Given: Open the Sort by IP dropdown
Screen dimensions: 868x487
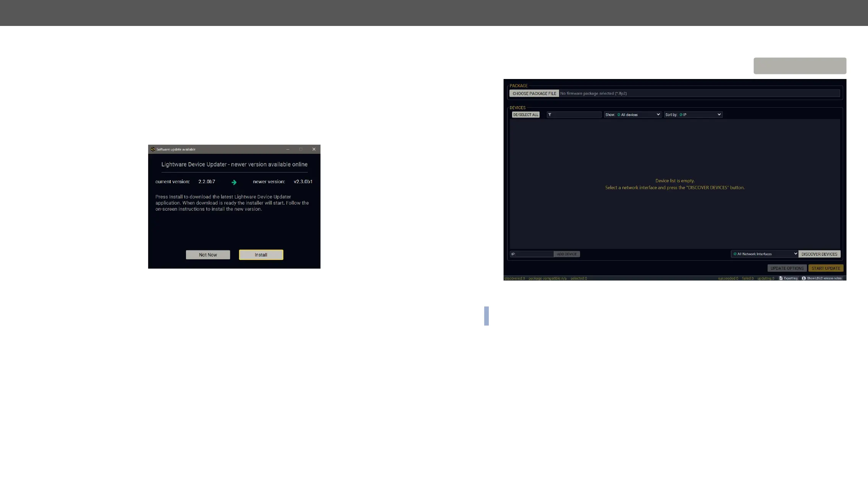Looking at the screenshot, I should [693, 114].
